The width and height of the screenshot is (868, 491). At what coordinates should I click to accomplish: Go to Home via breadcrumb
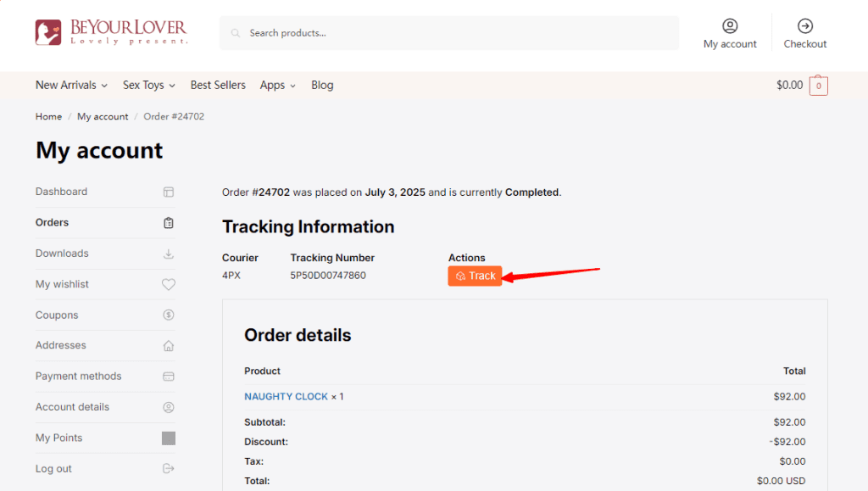[48, 117]
